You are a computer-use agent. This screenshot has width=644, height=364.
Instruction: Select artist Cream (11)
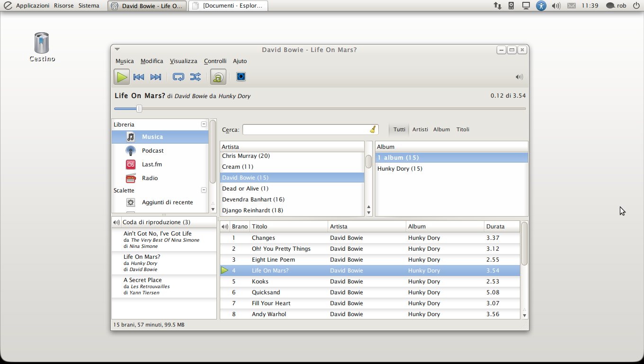[292, 167]
